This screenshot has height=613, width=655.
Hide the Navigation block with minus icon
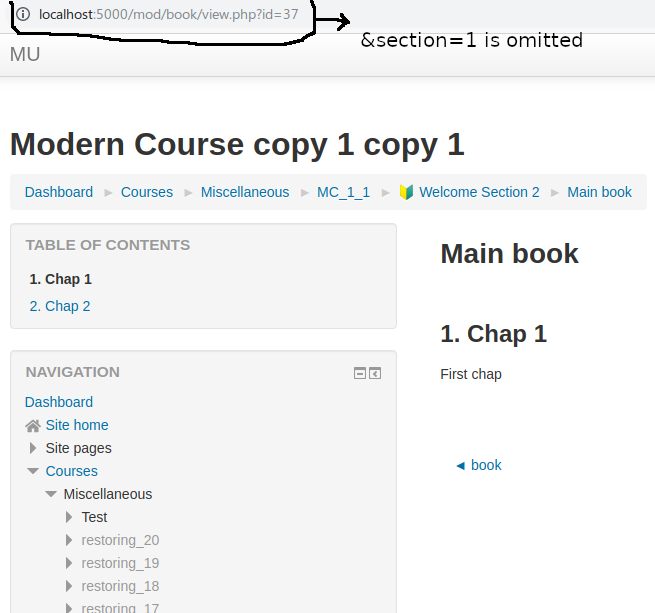point(360,373)
